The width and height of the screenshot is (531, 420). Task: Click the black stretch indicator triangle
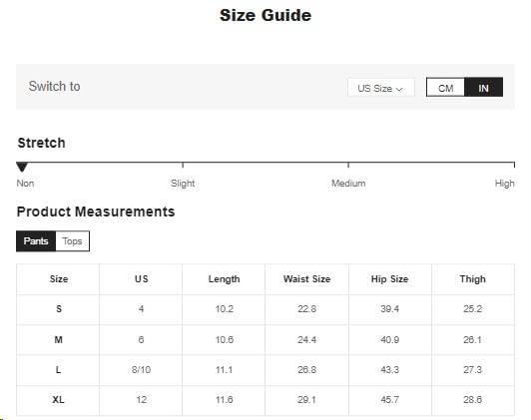coord(22,167)
